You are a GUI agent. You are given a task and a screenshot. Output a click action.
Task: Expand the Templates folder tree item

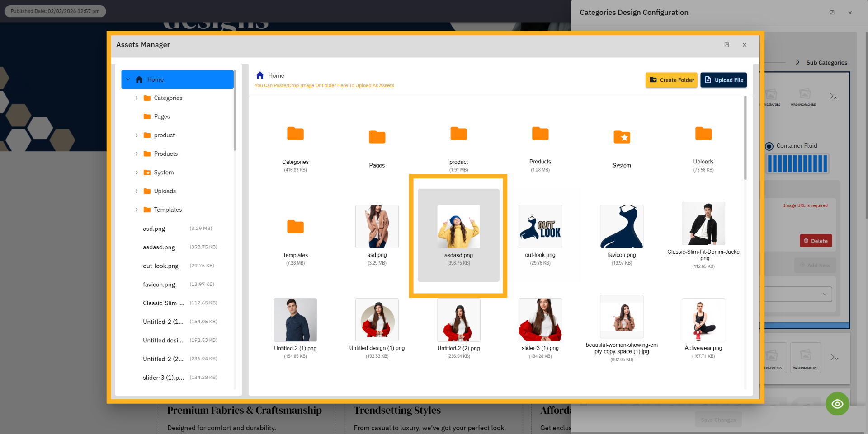point(137,210)
